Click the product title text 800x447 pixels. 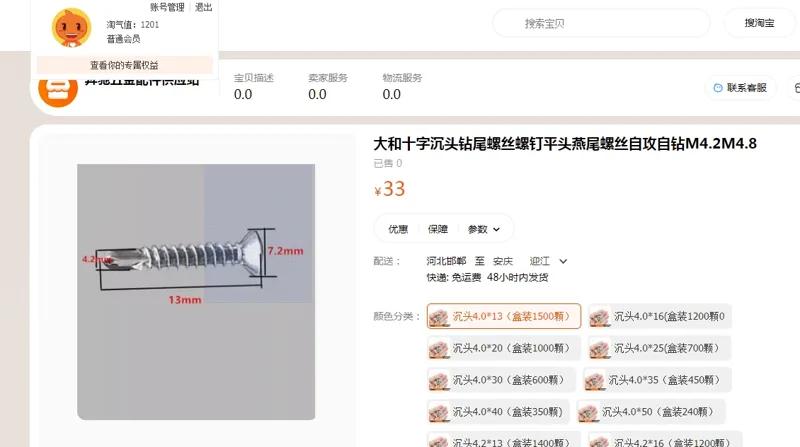pos(565,144)
